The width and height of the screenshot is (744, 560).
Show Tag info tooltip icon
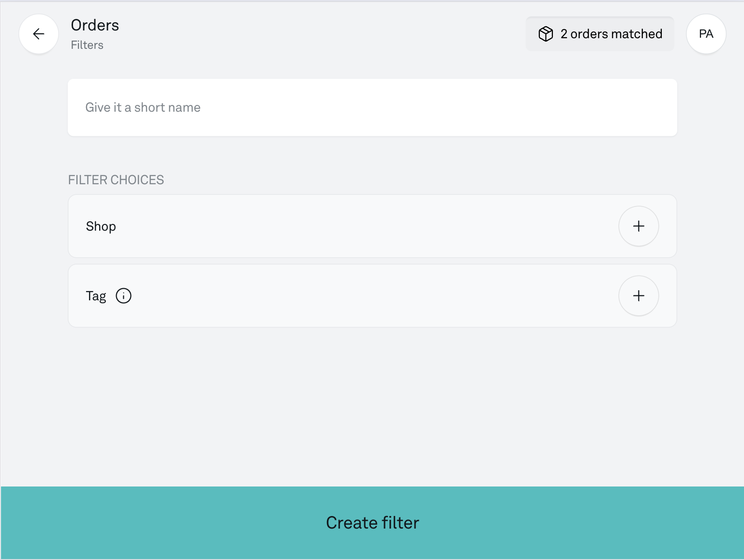click(123, 295)
